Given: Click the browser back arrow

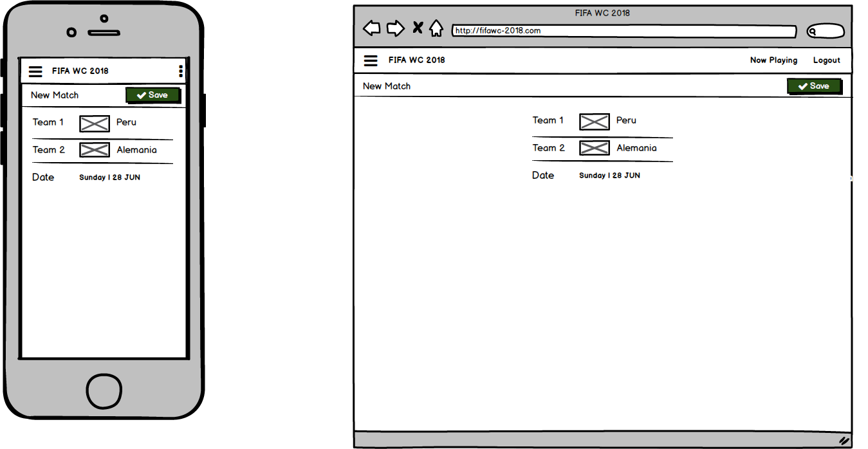Looking at the screenshot, I should (372, 28).
